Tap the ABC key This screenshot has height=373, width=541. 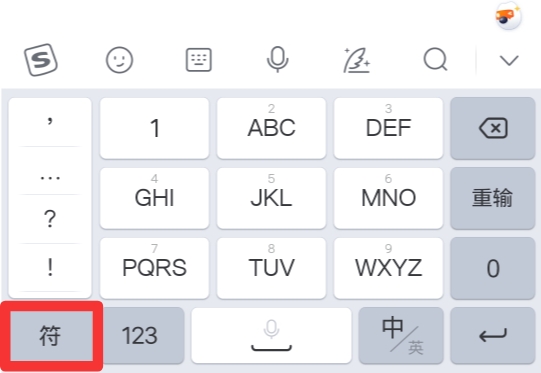pyautogui.click(x=272, y=128)
